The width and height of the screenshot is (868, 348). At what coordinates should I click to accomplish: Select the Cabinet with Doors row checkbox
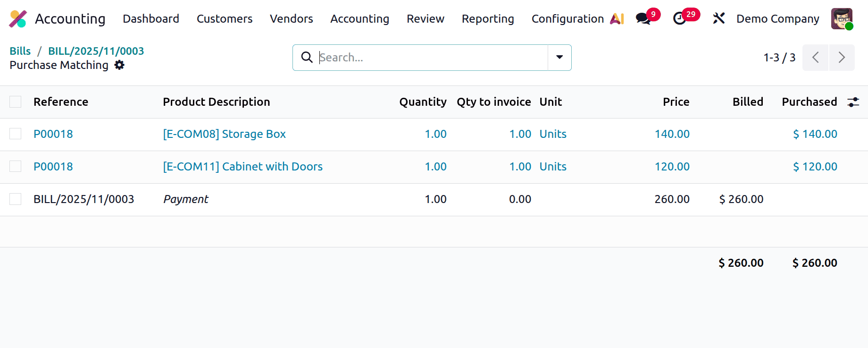(16, 167)
